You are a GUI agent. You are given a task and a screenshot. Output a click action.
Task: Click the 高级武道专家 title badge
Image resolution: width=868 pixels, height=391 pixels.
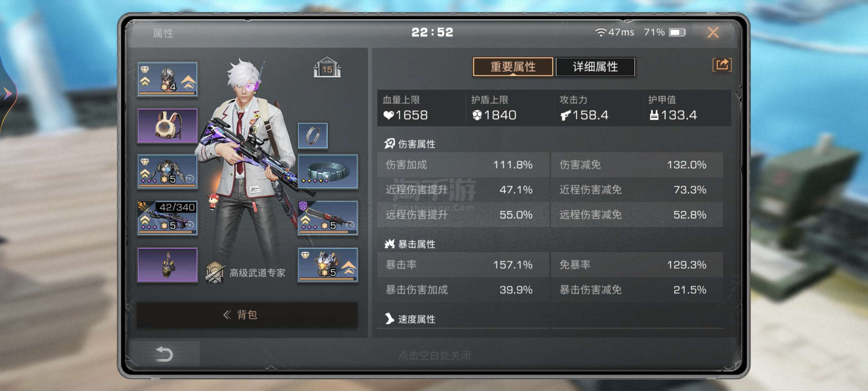coord(245,273)
